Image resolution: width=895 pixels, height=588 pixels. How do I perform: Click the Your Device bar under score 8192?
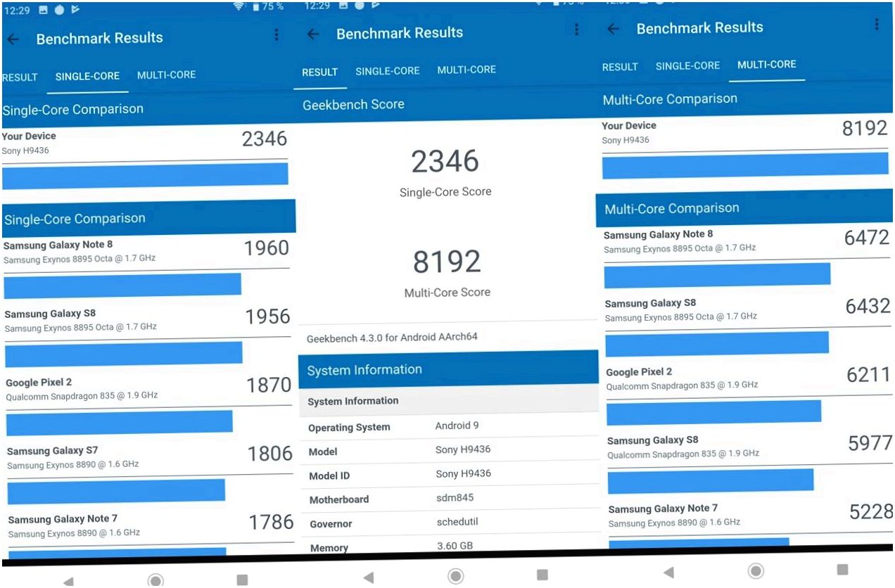point(745,165)
